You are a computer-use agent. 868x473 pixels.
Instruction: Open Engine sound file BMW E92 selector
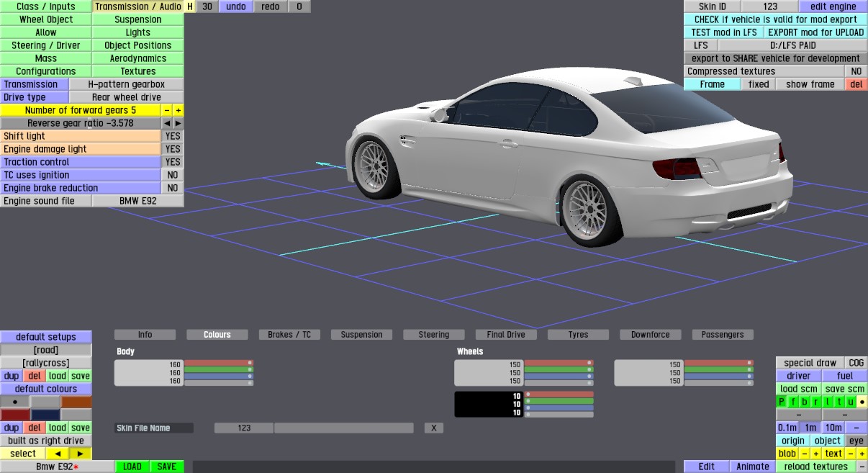[138, 201]
